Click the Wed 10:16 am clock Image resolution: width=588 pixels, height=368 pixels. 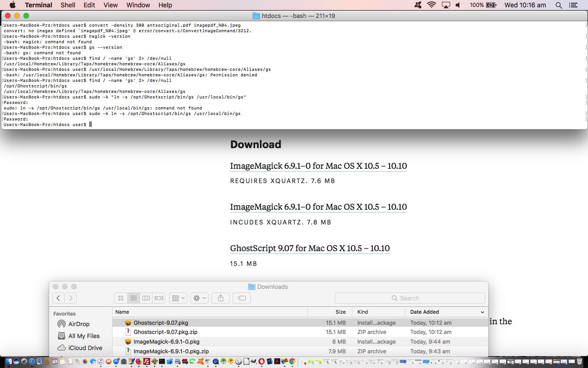click(x=525, y=5)
